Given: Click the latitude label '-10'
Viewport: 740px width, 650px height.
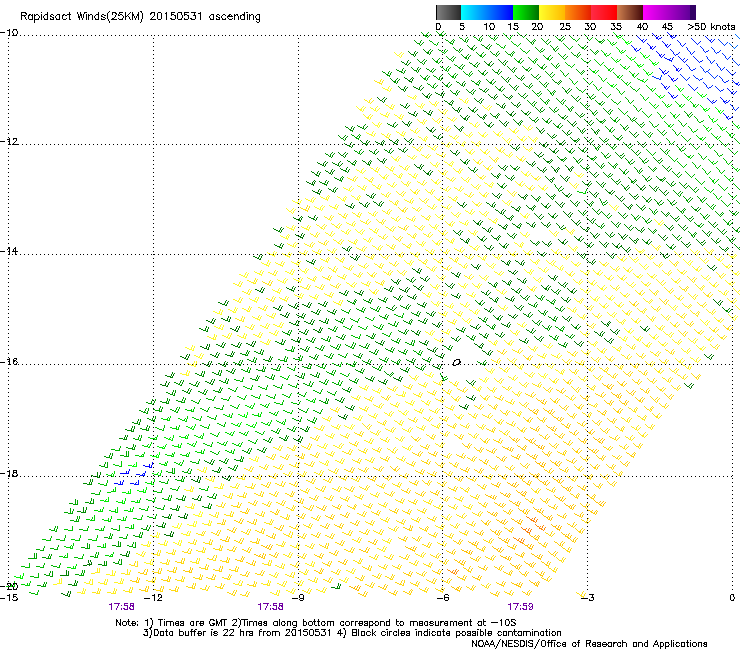Looking at the screenshot, I should (9, 32).
